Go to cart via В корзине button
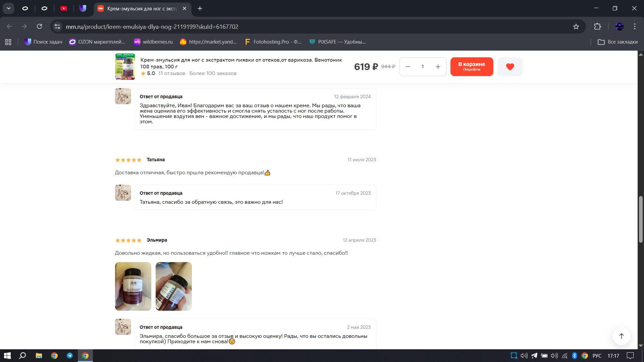 pyautogui.click(x=472, y=67)
